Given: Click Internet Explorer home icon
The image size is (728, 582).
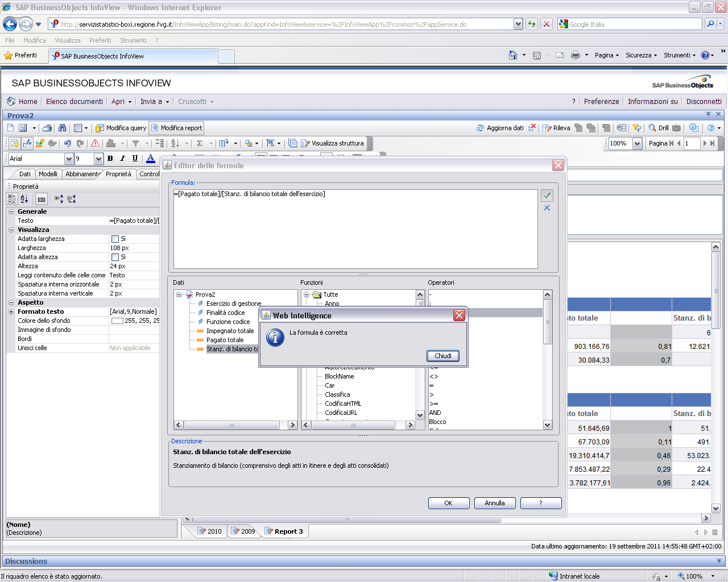Looking at the screenshot, I should pyautogui.click(x=512, y=55).
